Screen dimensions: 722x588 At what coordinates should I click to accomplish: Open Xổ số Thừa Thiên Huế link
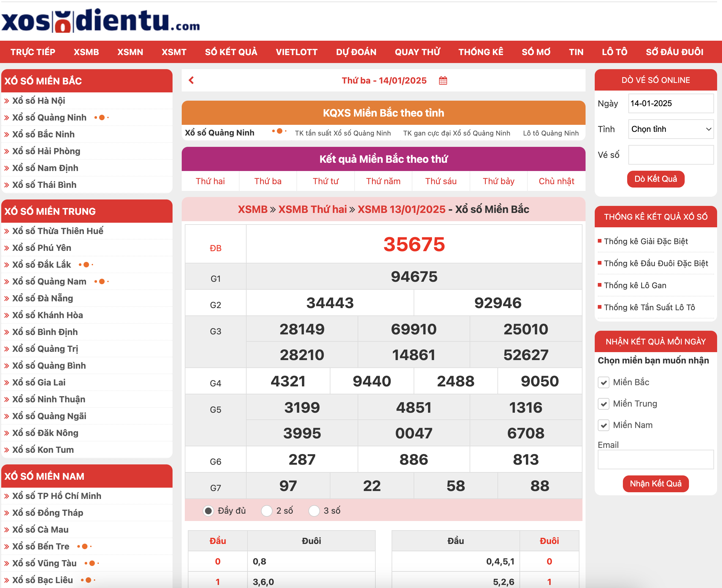(58, 231)
